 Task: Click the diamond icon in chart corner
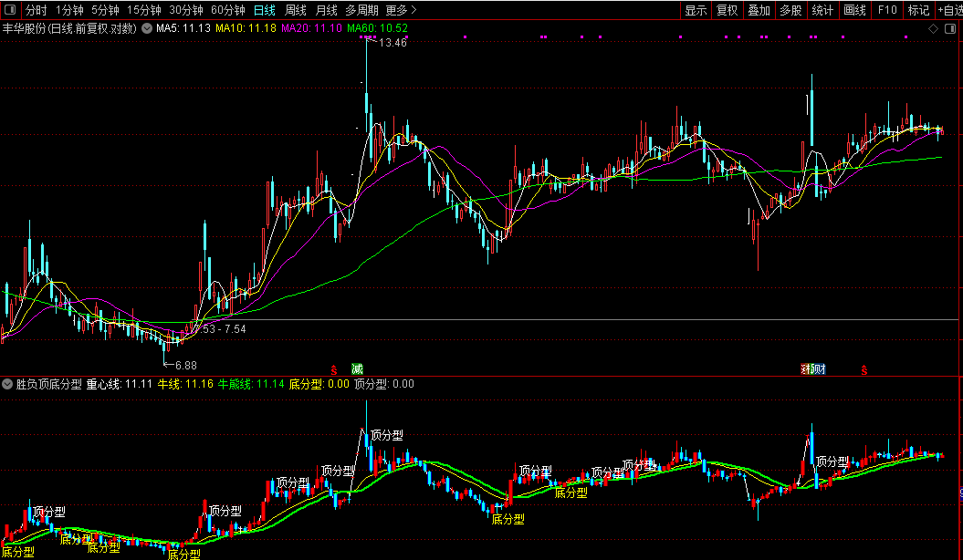(934, 28)
